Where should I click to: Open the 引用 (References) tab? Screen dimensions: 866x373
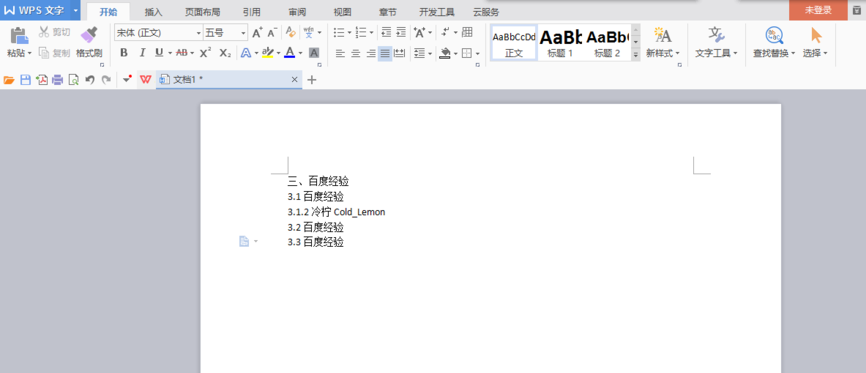pos(252,12)
